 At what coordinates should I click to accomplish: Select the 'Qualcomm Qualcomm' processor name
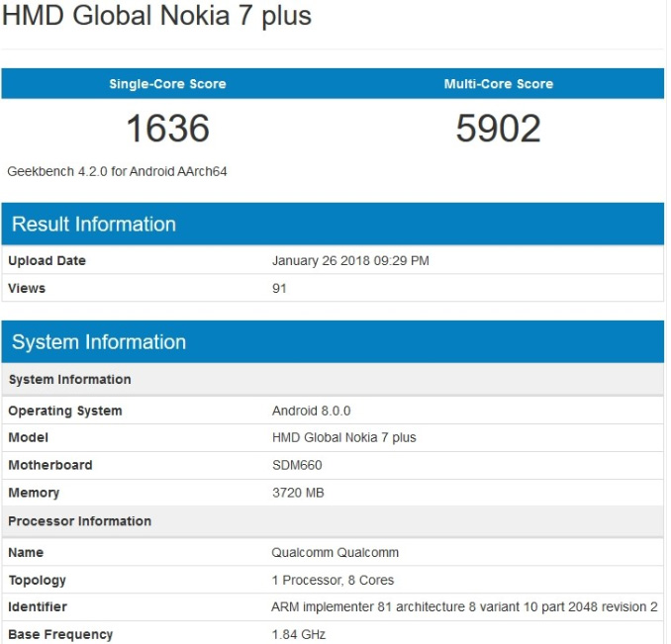tap(335, 552)
